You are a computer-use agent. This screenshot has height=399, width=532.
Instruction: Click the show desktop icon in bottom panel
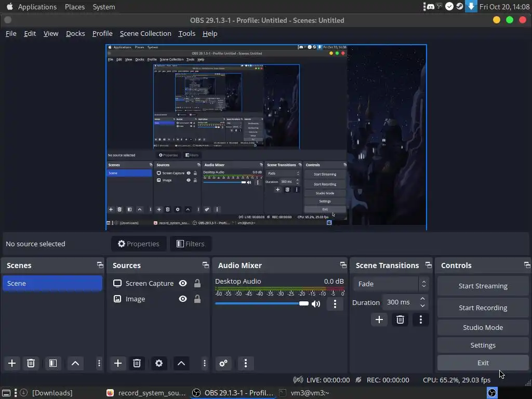6,393
